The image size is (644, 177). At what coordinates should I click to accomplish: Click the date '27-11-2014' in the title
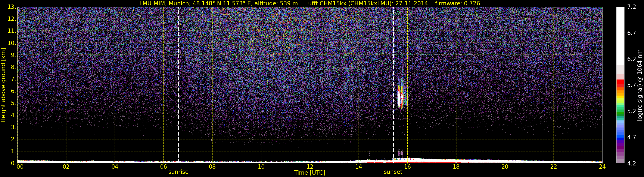point(412,3)
